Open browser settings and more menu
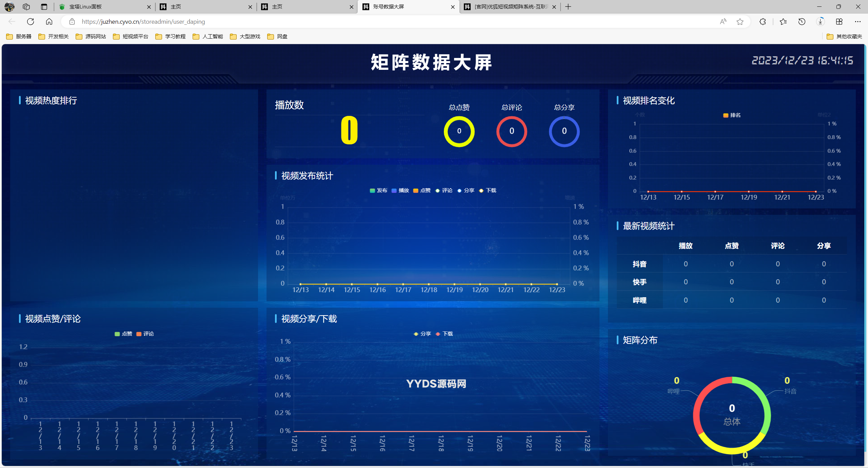This screenshot has height=468, width=868. click(x=857, y=22)
